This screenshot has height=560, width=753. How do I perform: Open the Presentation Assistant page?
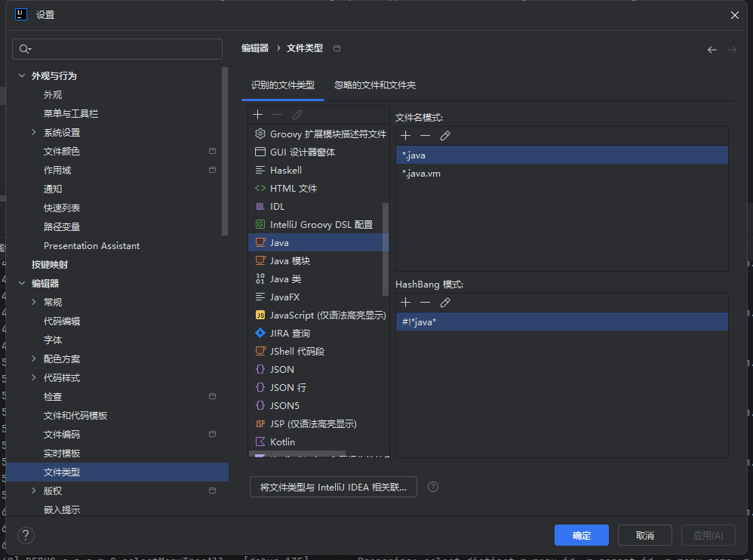coord(92,246)
